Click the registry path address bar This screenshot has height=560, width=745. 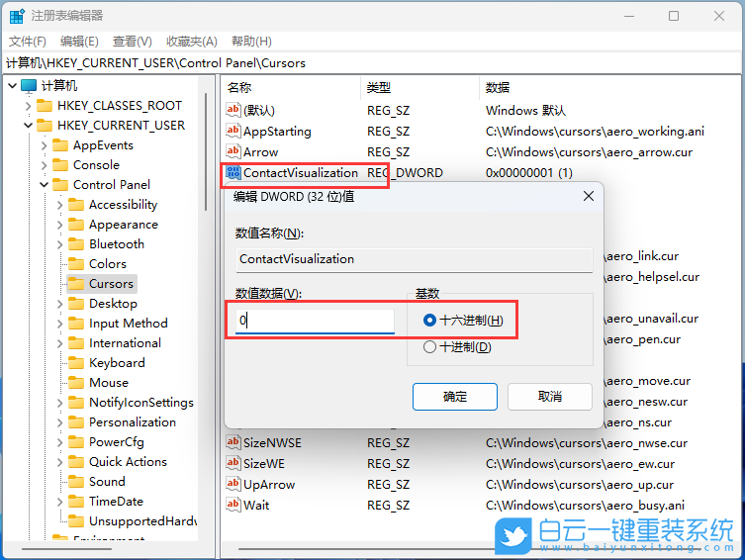click(x=372, y=62)
